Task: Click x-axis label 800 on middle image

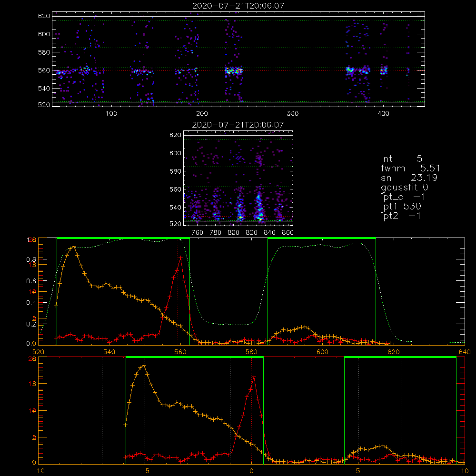Action: click(233, 233)
